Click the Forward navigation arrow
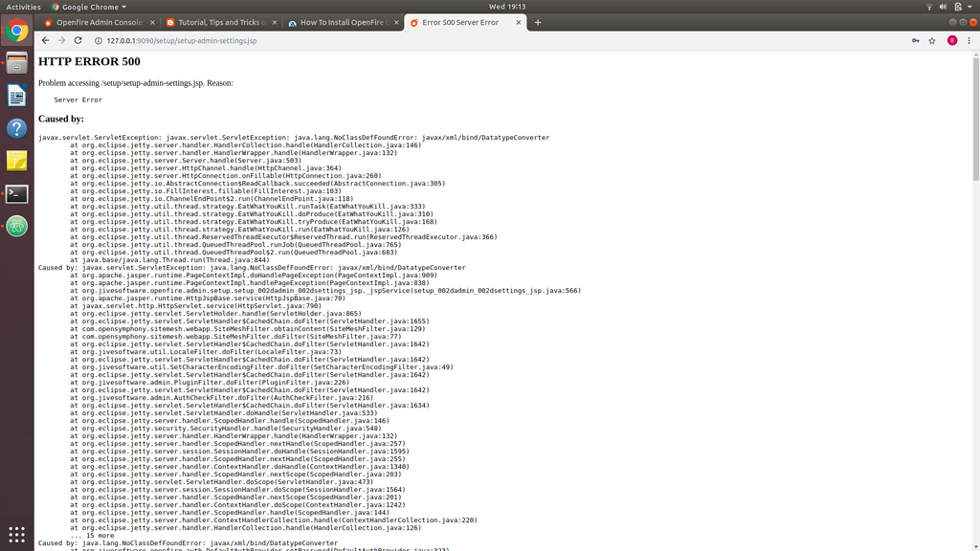The height and width of the screenshot is (551, 980). point(62,40)
